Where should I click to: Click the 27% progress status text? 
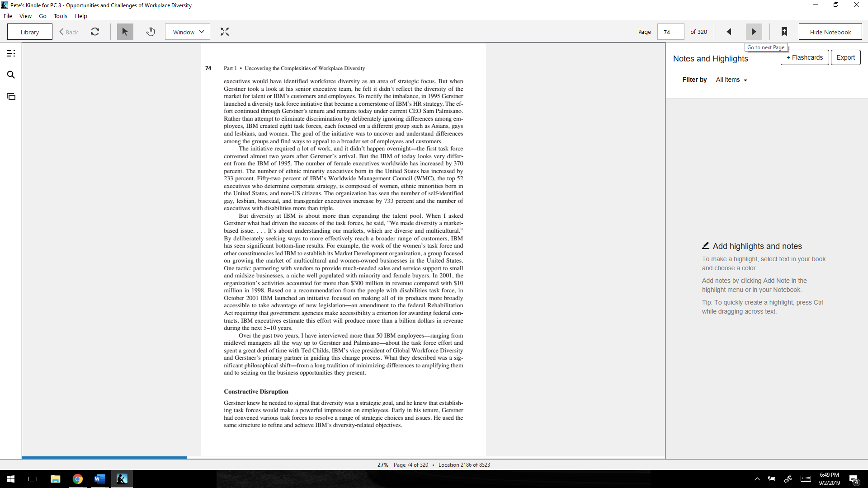(383, 465)
